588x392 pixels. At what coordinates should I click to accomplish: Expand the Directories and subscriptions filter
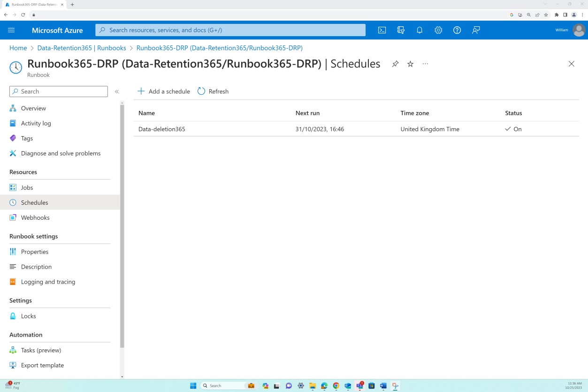401,30
